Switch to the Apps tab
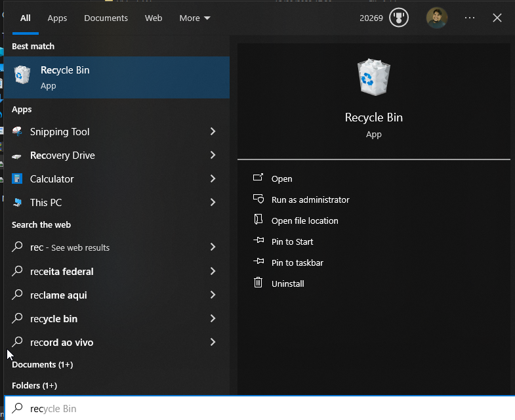The width and height of the screenshot is (515, 420). point(57,18)
